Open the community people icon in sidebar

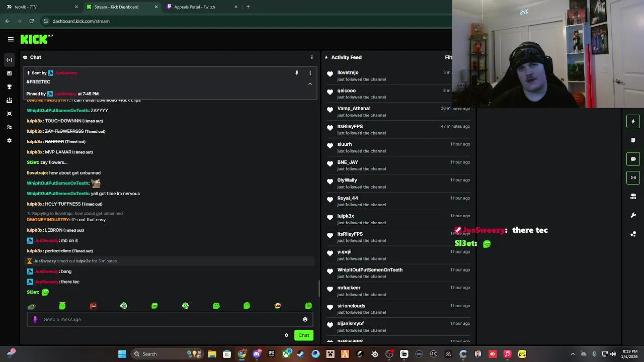pos(9,127)
